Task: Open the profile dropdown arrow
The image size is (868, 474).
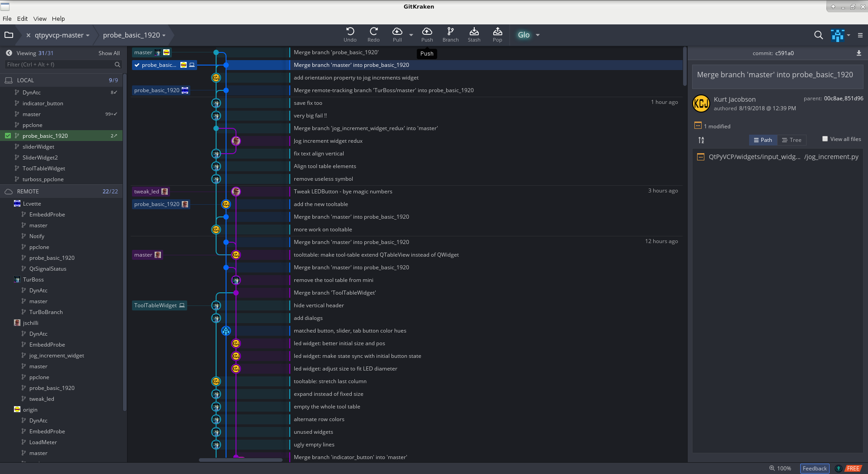Action: coord(849,35)
